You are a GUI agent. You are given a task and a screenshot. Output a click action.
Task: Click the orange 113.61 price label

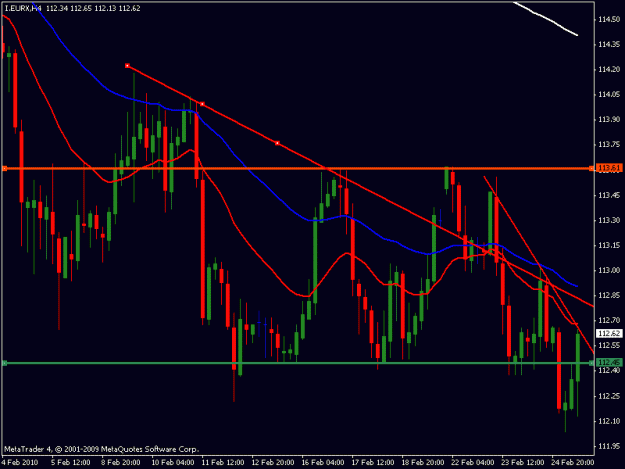pyautogui.click(x=609, y=168)
